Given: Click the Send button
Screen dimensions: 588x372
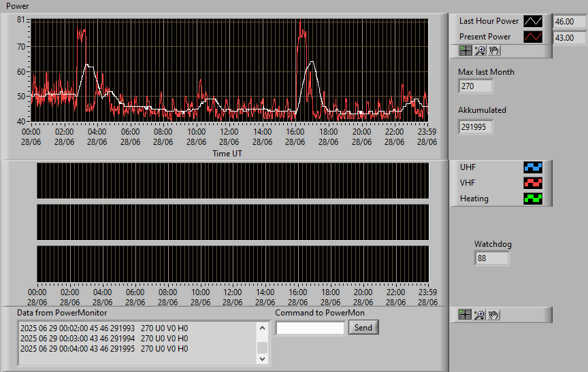Looking at the screenshot, I should coord(363,327).
